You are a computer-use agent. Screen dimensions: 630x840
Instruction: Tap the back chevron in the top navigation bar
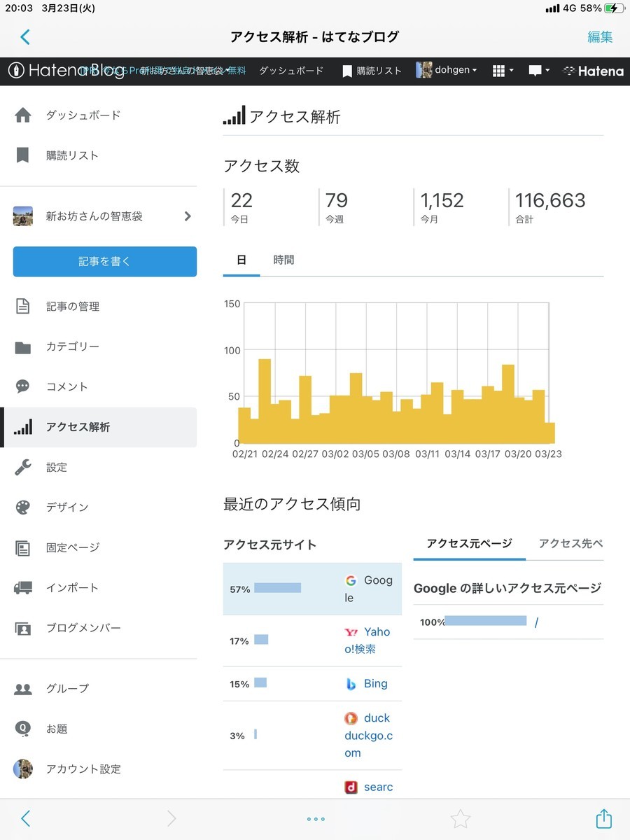point(26,37)
